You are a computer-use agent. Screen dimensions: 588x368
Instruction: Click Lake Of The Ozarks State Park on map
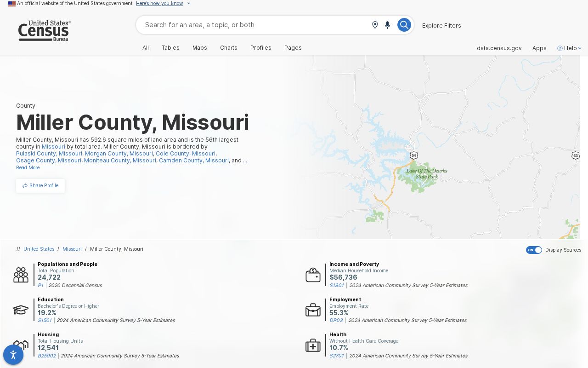427,173
